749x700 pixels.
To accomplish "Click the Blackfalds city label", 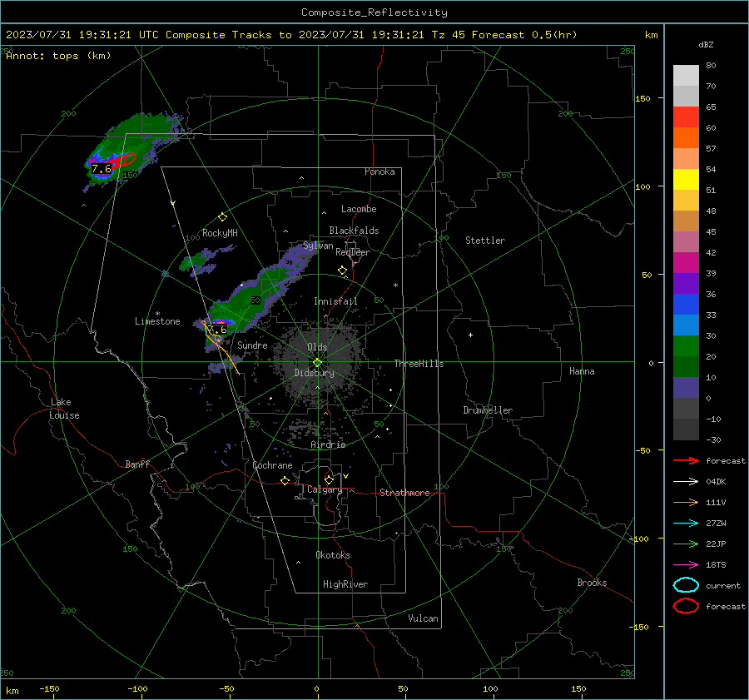I will pos(354,231).
